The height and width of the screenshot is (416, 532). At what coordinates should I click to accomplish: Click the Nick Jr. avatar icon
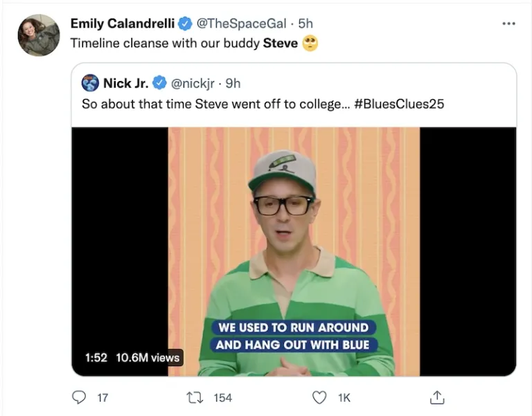[x=90, y=84]
